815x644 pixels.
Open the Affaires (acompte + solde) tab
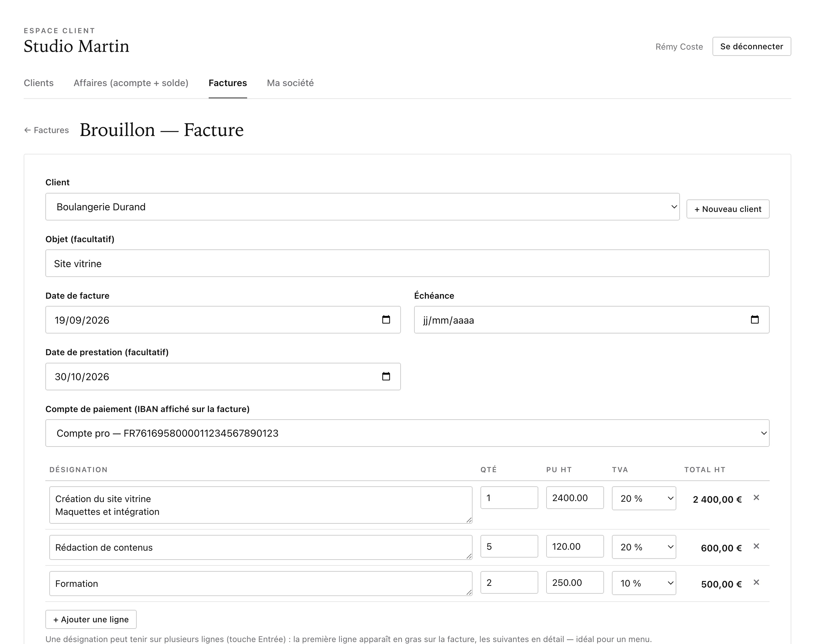[x=131, y=83]
